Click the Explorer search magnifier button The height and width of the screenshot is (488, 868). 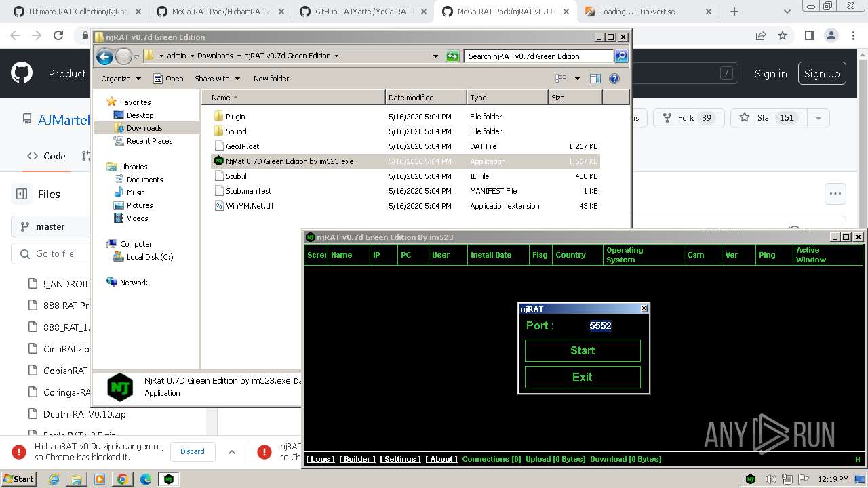(x=620, y=56)
